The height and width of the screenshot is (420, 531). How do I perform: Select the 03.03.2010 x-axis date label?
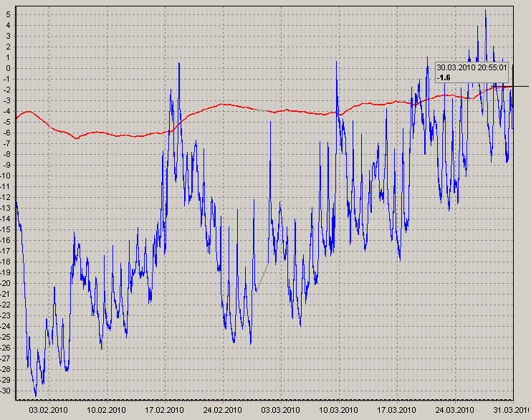tap(281, 410)
